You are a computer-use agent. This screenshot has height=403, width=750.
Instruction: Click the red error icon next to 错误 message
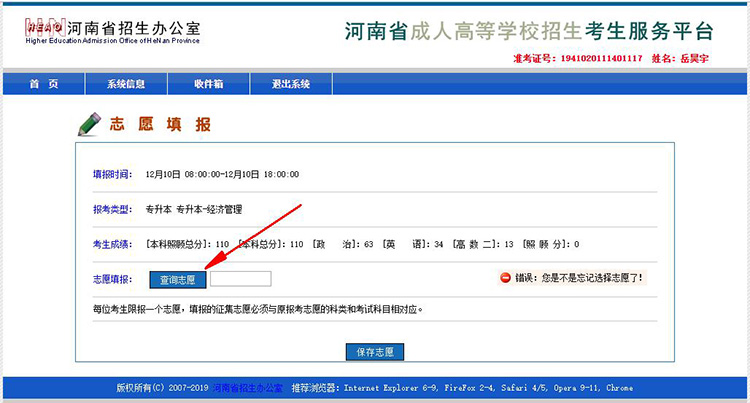coord(505,278)
